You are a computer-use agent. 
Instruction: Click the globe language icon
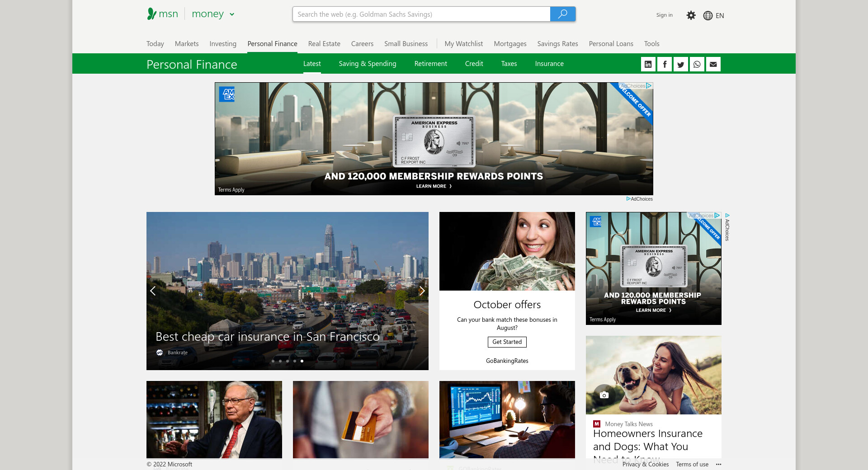[x=708, y=15]
